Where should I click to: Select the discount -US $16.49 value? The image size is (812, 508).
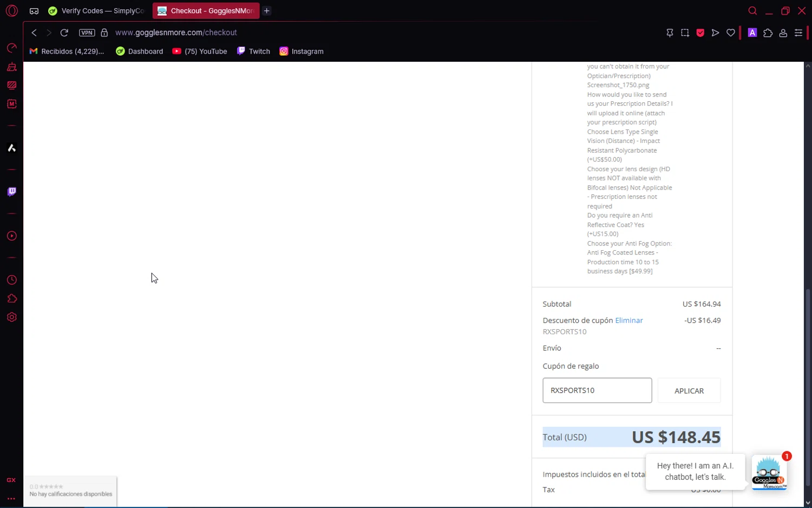pyautogui.click(x=703, y=321)
